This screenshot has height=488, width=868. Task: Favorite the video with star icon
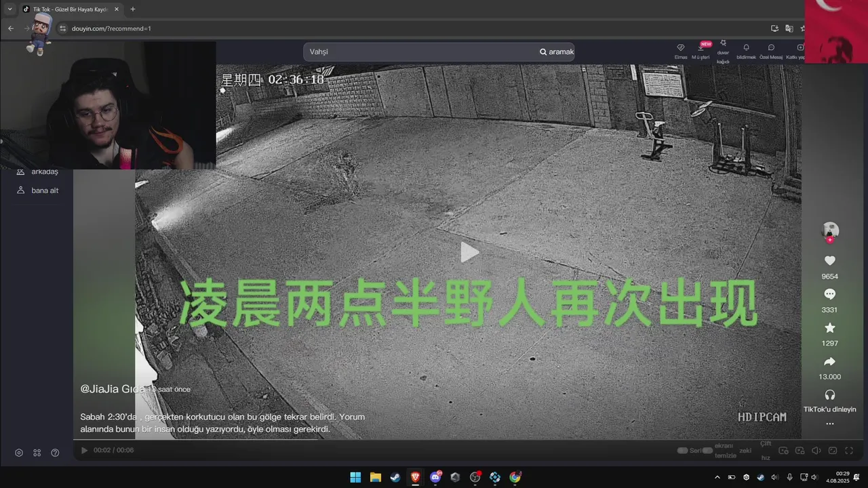click(x=829, y=328)
